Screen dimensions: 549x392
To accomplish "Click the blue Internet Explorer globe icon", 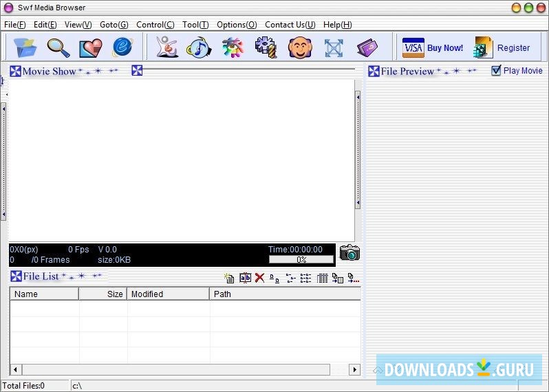I will (x=123, y=47).
